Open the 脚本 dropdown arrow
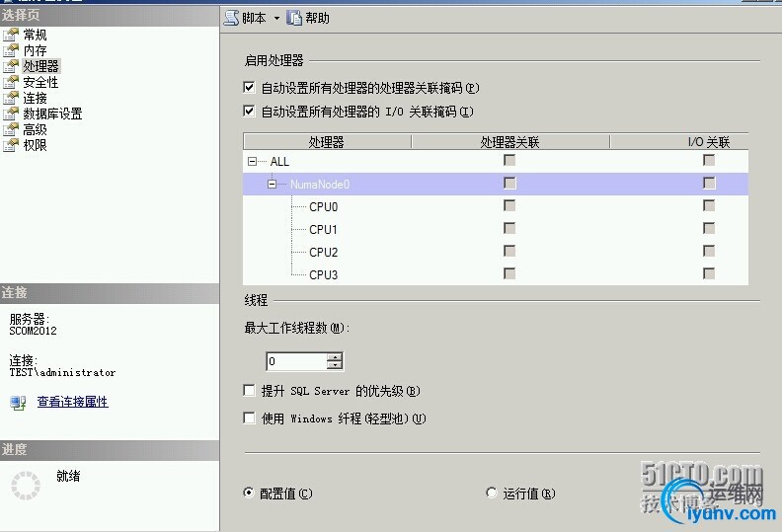 pyautogui.click(x=276, y=19)
